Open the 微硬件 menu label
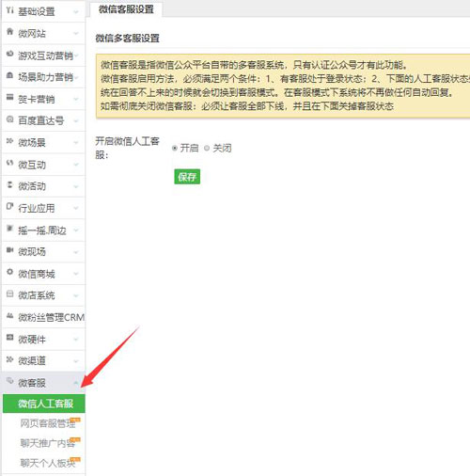Image resolution: width=470 pixels, height=476 pixels. [32, 340]
